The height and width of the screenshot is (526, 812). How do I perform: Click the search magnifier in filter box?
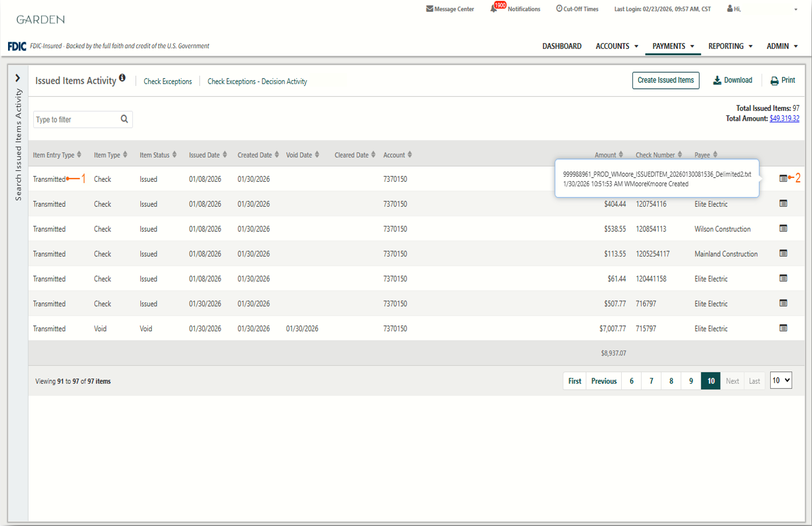pos(124,119)
